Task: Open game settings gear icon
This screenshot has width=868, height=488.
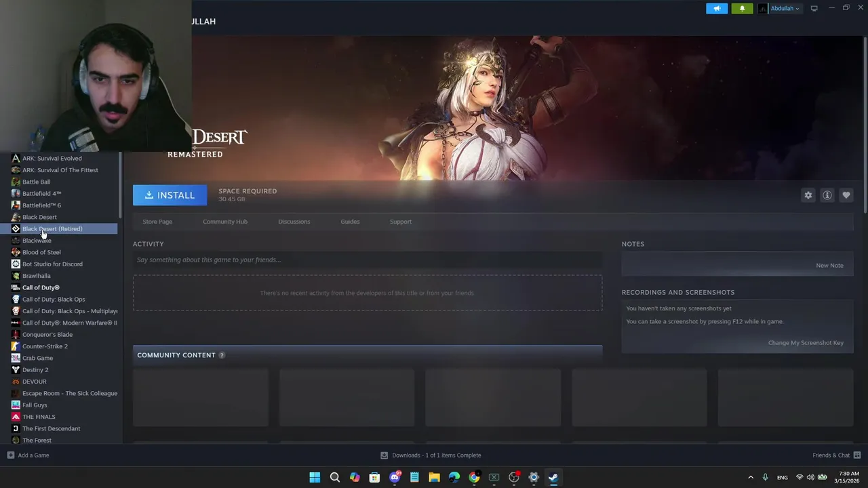Action: (808, 195)
